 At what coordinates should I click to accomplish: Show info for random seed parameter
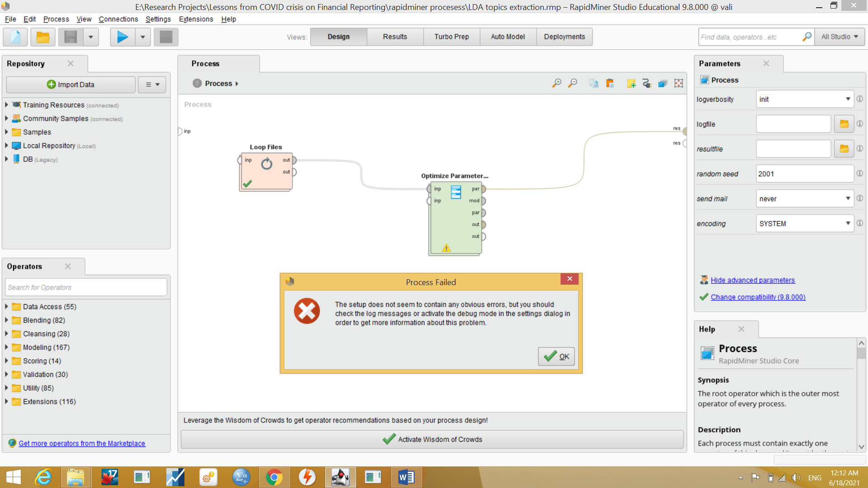point(859,174)
